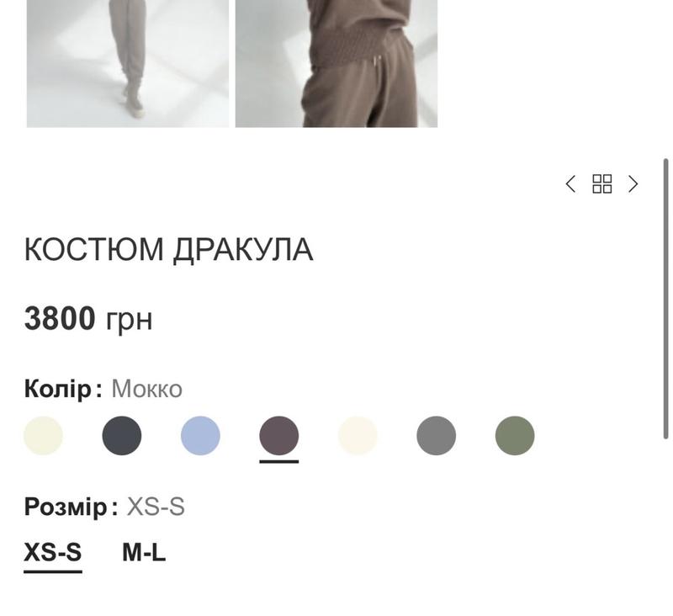
Task: Click the Мокко color name text
Action: [x=146, y=389]
